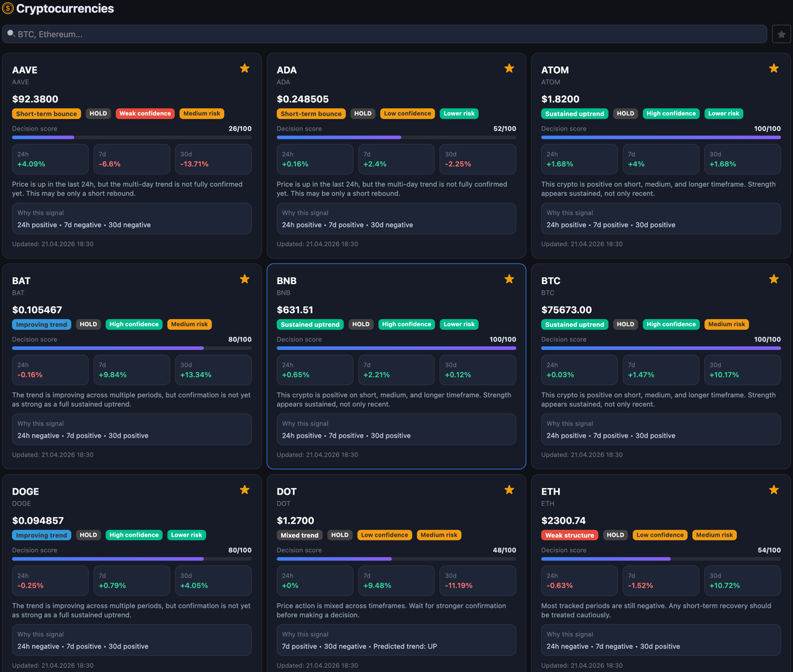Click the BTC price $75673.00
Viewport: 793px width, 672px height.
(566, 310)
